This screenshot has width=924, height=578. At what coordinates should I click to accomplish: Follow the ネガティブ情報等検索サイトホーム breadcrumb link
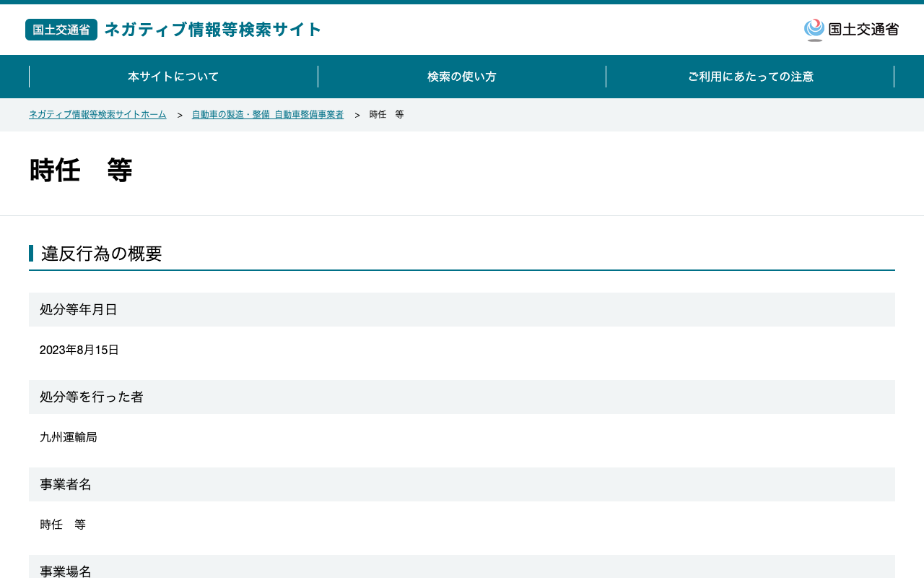[x=97, y=115]
